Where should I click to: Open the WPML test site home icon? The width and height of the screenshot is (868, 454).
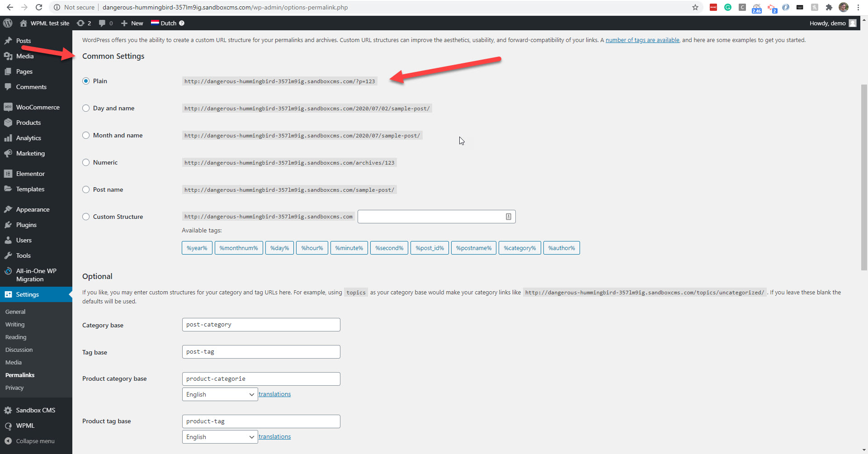coord(24,23)
